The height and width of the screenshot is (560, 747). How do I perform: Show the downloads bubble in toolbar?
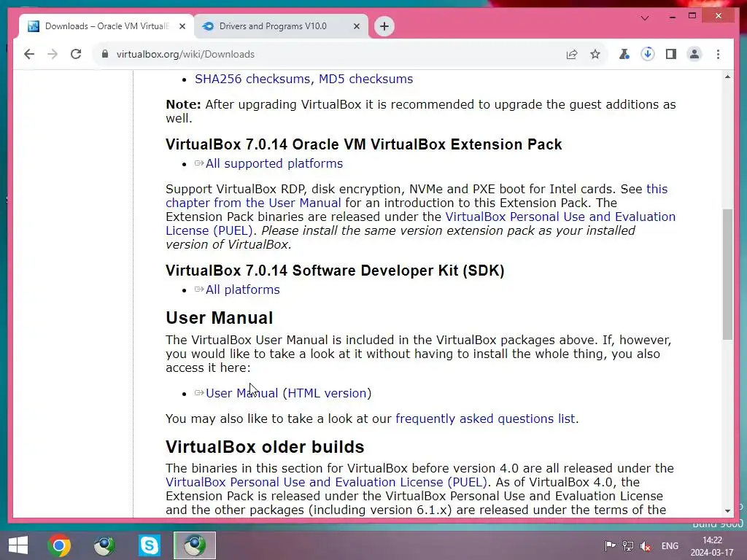648,54
